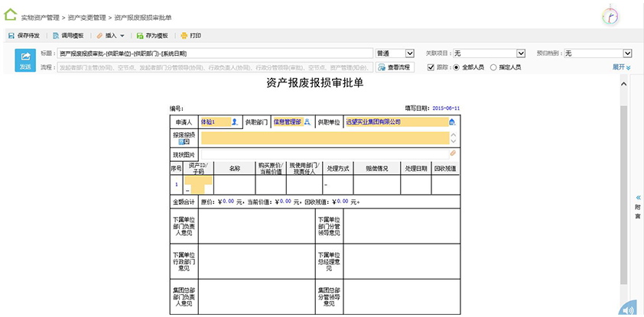
Task: Click 保存待发 save draft toolbar button
Action: click(x=24, y=36)
